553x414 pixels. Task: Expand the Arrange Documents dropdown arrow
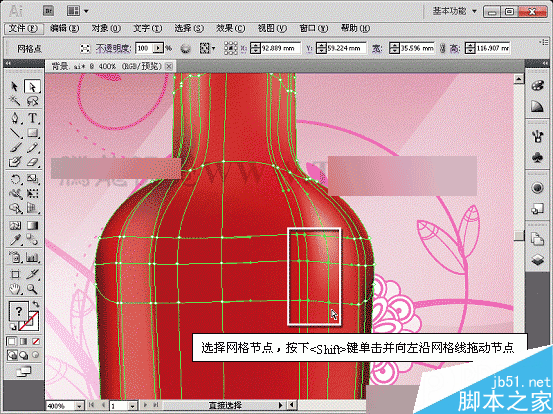[x=86, y=11]
